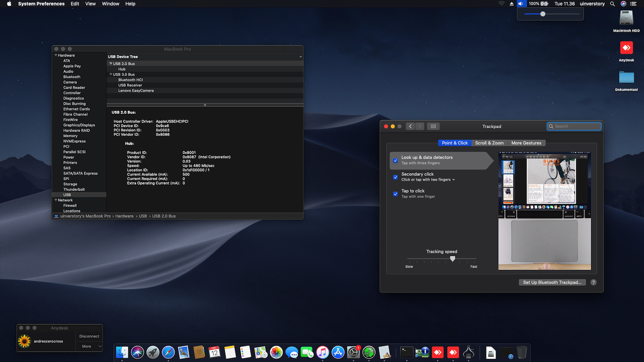The width and height of the screenshot is (644, 362).
Task: Switch to the Scroll & Zoom tab
Action: pos(489,143)
